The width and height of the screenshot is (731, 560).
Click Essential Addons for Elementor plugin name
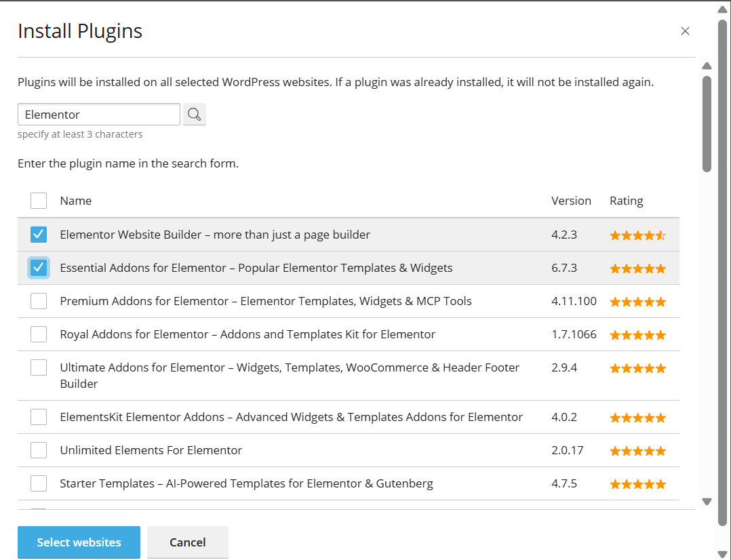pyautogui.click(x=256, y=268)
